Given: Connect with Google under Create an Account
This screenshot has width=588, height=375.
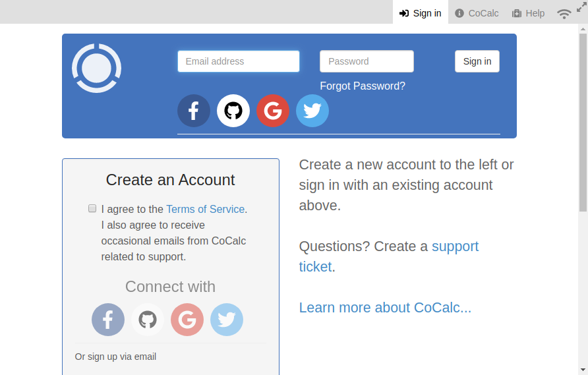Looking at the screenshot, I should [187, 320].
